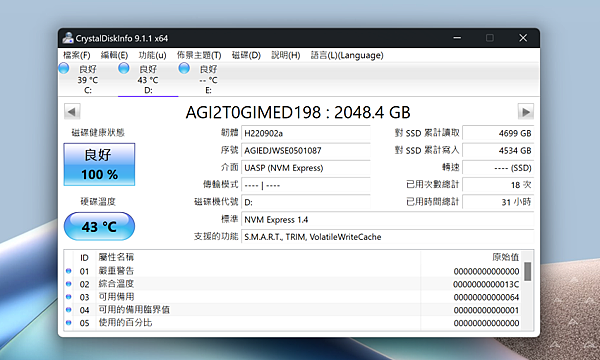
Task: Click power on count value 18 次
Action: (x=498, y=185)
